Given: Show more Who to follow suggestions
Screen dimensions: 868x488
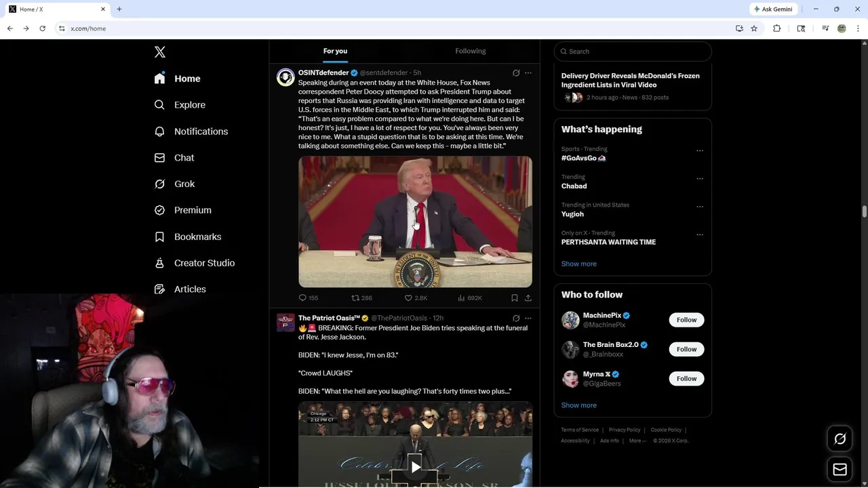Looking at the screenshot, I should coord(578,405).
